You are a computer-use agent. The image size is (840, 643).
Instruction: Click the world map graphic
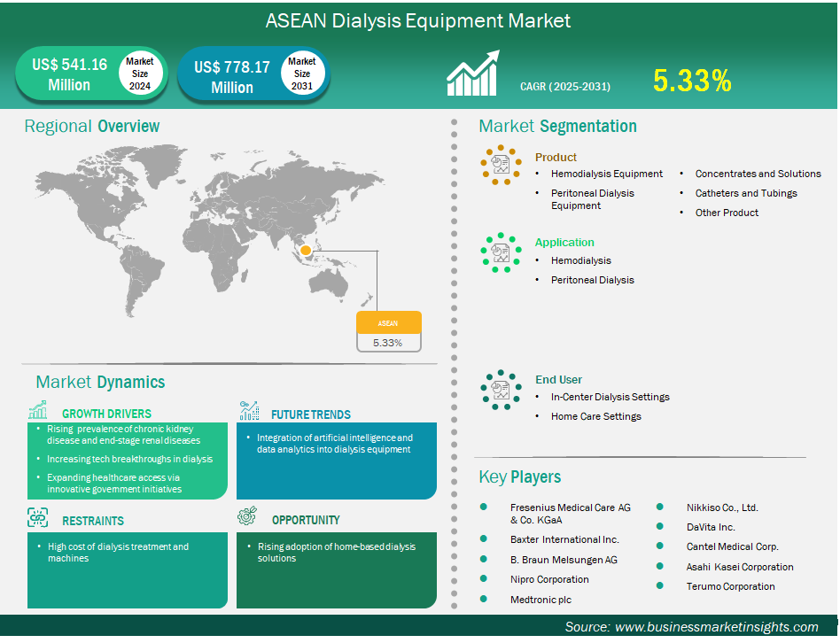pyautogui.click(x=210, y=230)
